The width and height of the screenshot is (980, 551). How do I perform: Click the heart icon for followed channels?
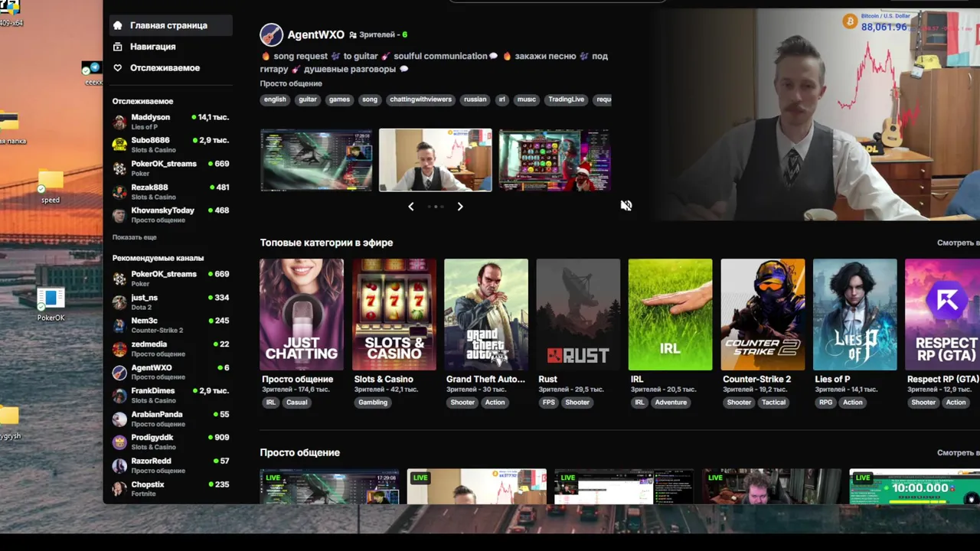tap(117, 68)
